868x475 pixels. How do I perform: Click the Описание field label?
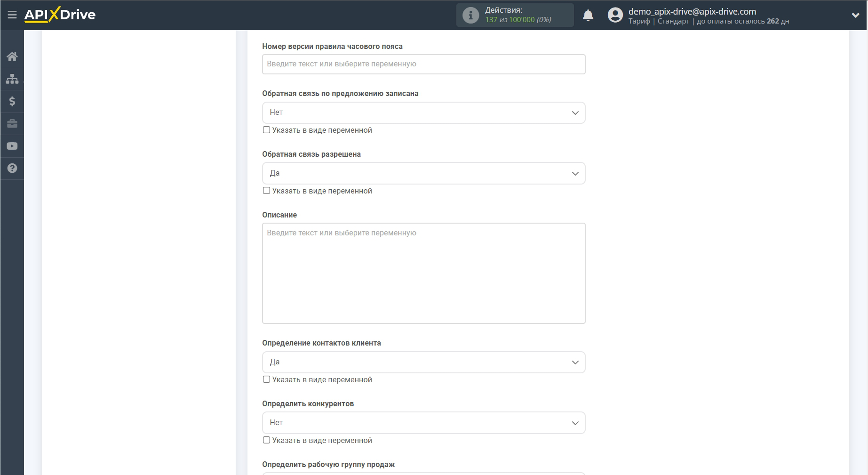click(x=279, y=215)
